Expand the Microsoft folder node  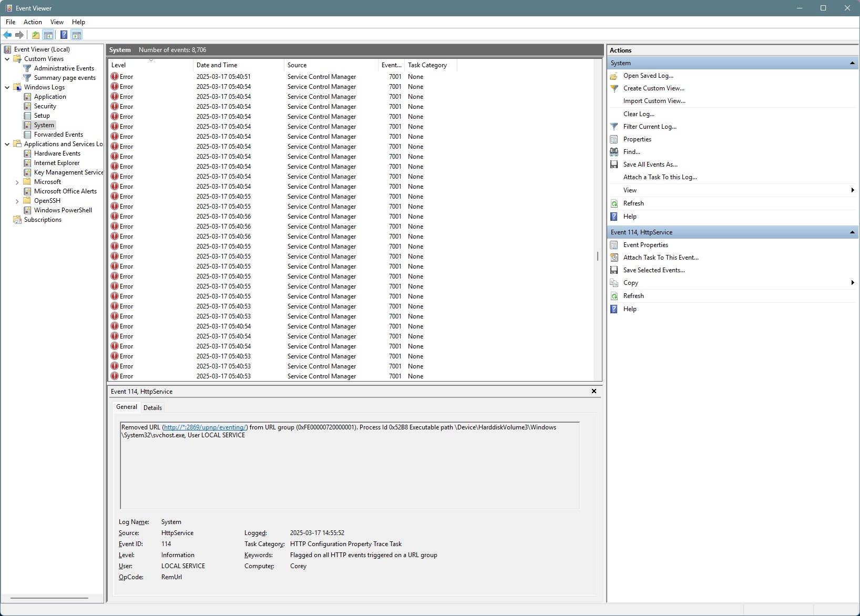(x=17, y=182)
